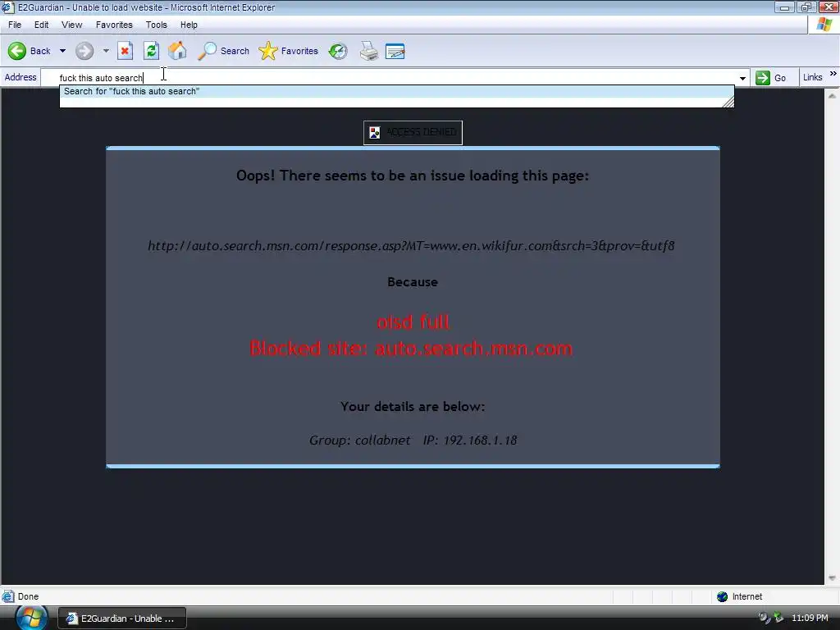Select the E2Guardian taskbar button
The width and height of the screenshot is (840, 630).
121,619
